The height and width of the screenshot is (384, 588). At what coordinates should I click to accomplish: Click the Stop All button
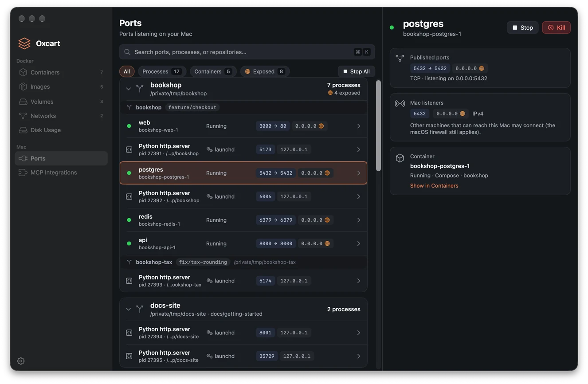[x=357, y=71]
